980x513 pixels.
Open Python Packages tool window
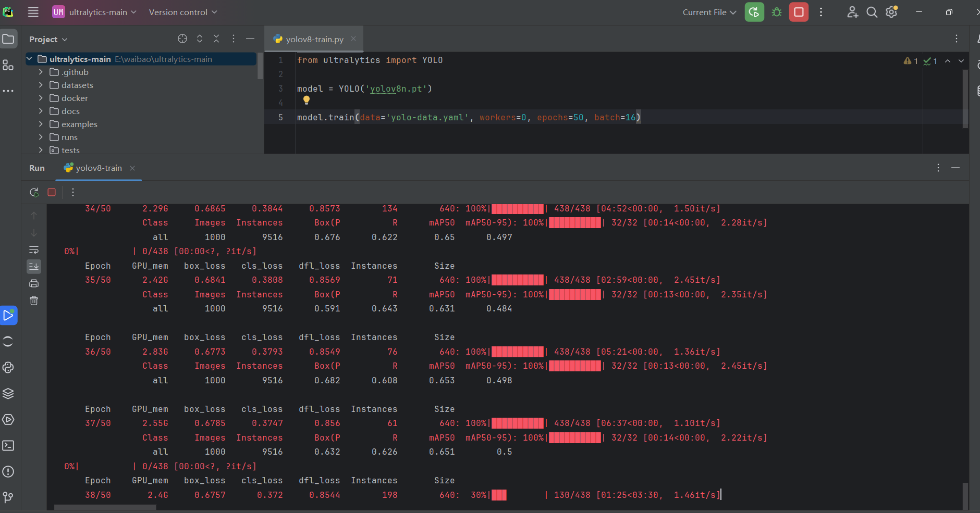(x=8, y=393)
